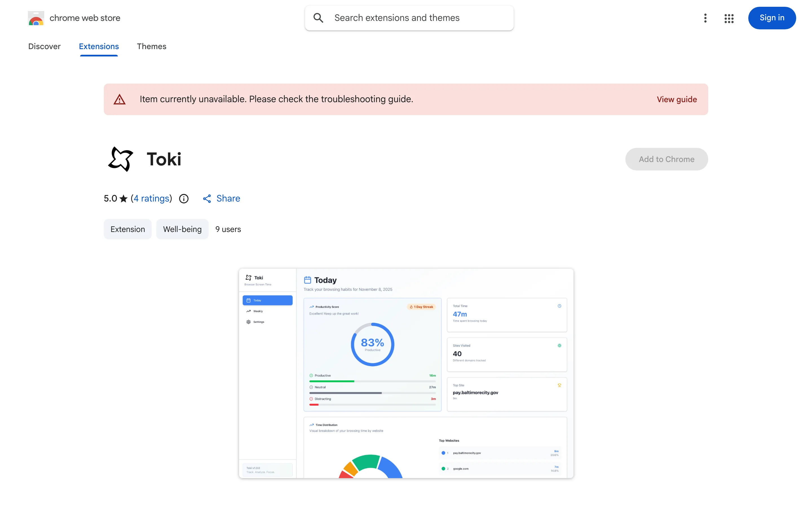
Task: Open the Discover tab
Action: tap(44, 46)
